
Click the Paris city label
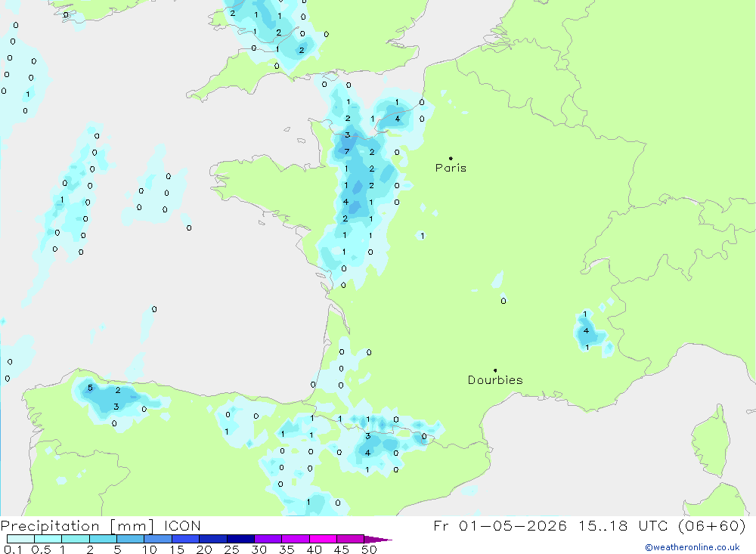tap(451, 168)
